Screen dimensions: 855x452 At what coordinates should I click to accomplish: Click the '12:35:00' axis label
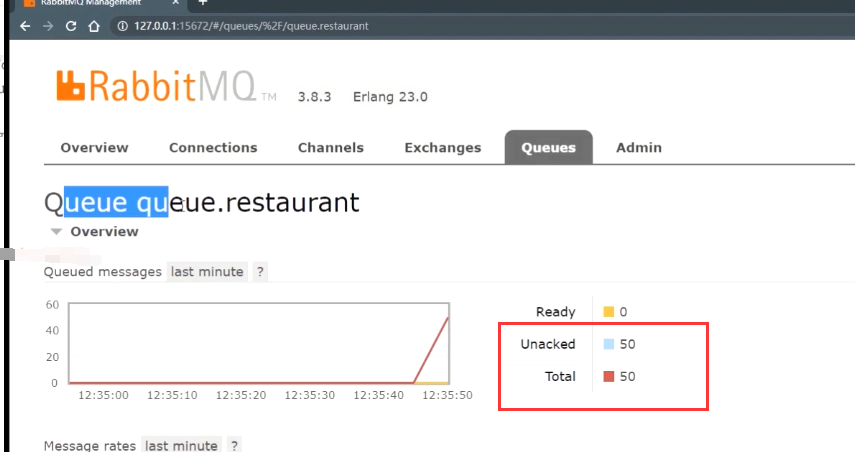[103, 395]
